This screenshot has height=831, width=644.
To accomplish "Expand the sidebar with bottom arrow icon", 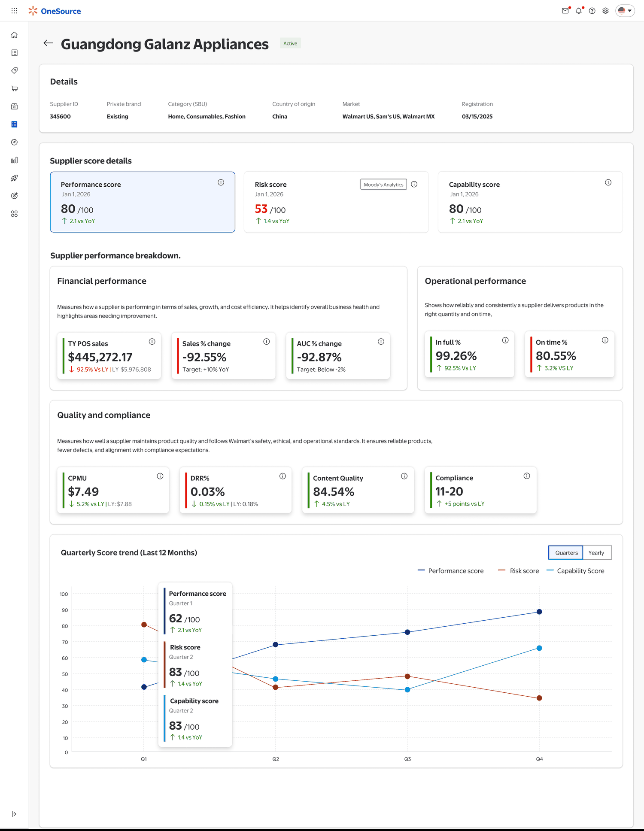I will pyautogui.click(x=14, y=814).
